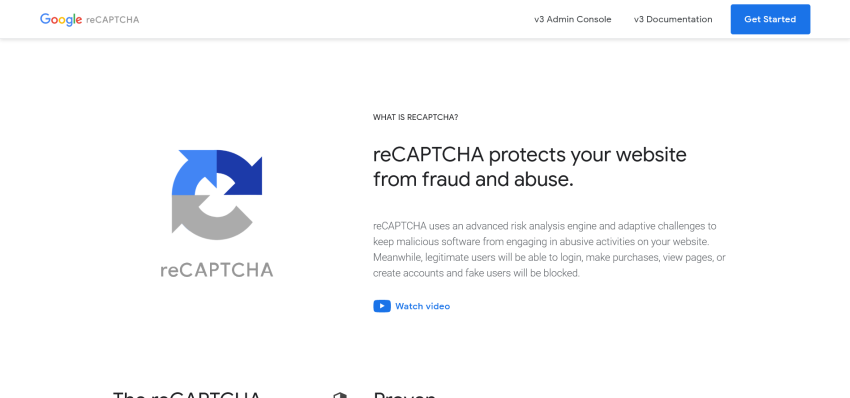Image resolution: width=850 pixels, height=398 pixels.
Task: Click the headline line 'from fraud and abuse.'
Action: coord(473,179)
